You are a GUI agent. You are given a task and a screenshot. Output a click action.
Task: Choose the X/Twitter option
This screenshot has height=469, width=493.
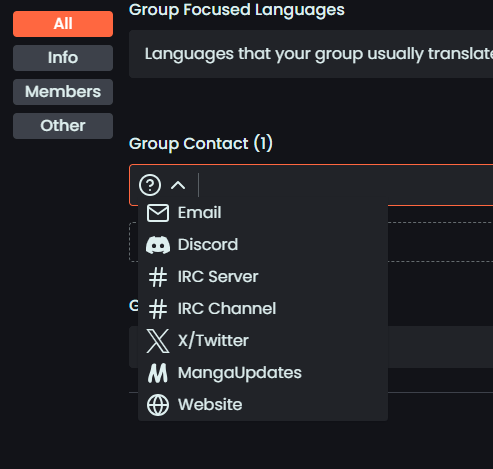[x=263, y=341]
